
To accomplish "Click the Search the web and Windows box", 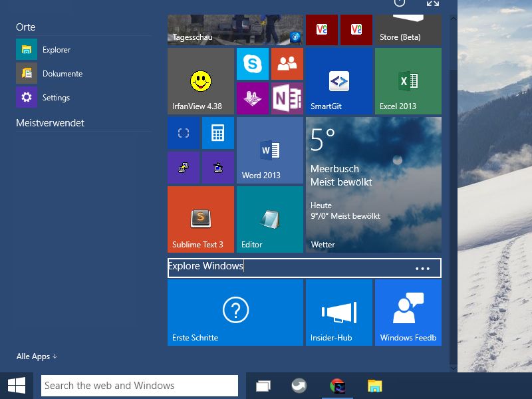I will coord(140,386).
